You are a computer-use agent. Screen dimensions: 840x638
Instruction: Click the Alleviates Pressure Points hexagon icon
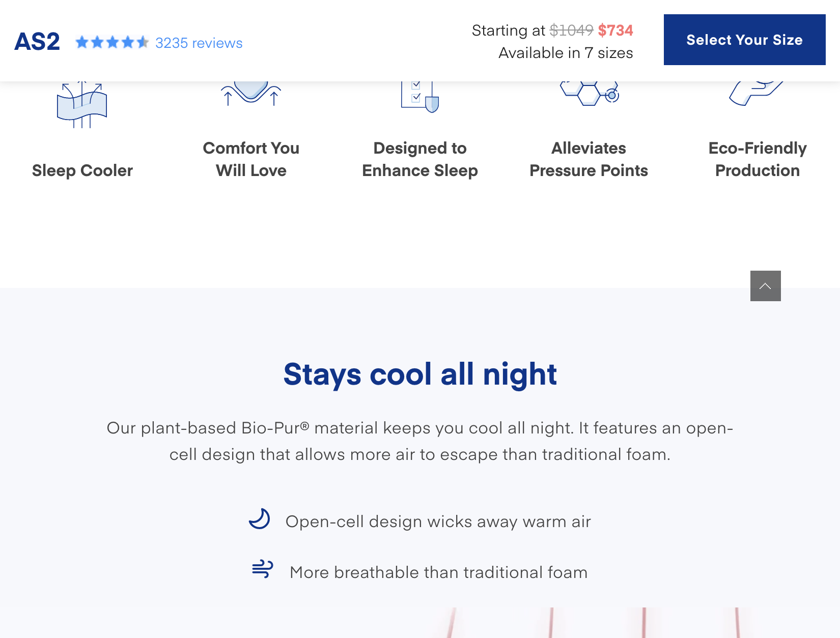590,94
